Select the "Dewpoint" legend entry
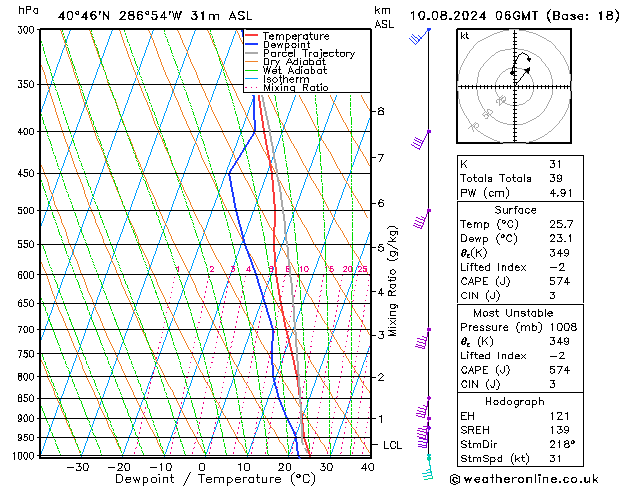 tap(286, 45)
